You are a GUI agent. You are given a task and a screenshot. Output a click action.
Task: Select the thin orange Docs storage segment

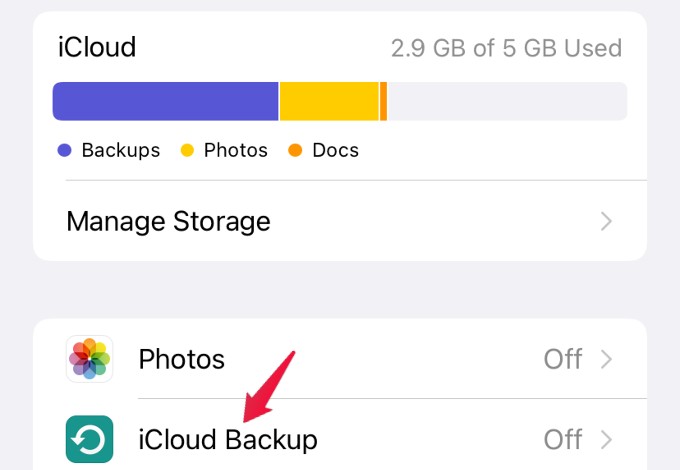click(x=383, y=101)
